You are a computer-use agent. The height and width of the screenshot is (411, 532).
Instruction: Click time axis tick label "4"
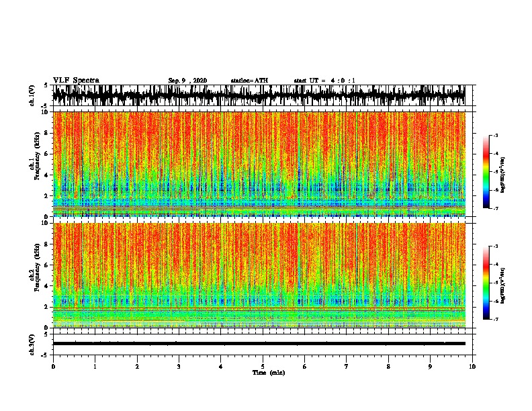pyautogui.click(x=221, y=367)
